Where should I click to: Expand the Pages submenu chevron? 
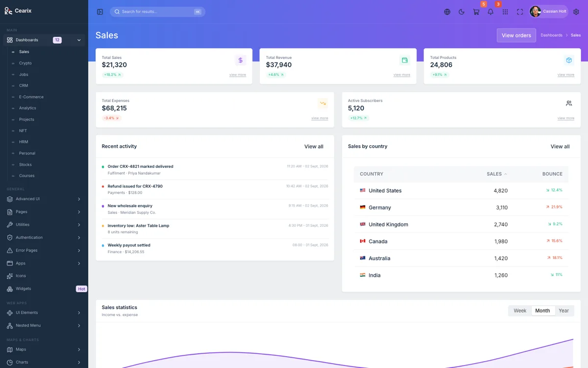point(79,212)
